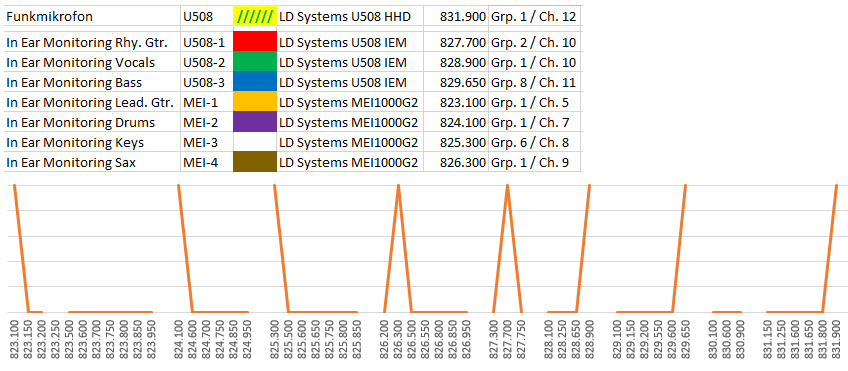Click the blue U508-3 color cell
This screenshot has width=848, height=371.
(255, 82)
